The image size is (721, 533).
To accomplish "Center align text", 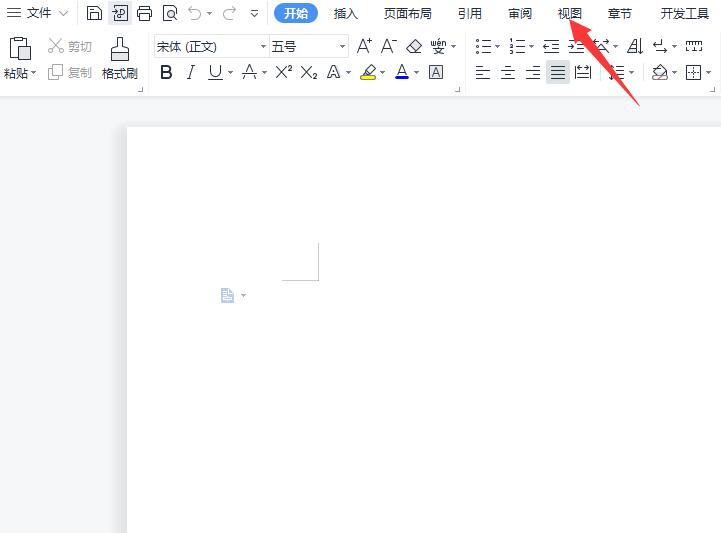I will coord(508,72).
